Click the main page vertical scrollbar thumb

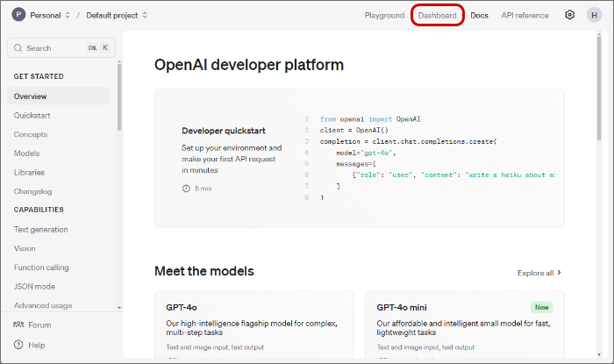[599, 88]
